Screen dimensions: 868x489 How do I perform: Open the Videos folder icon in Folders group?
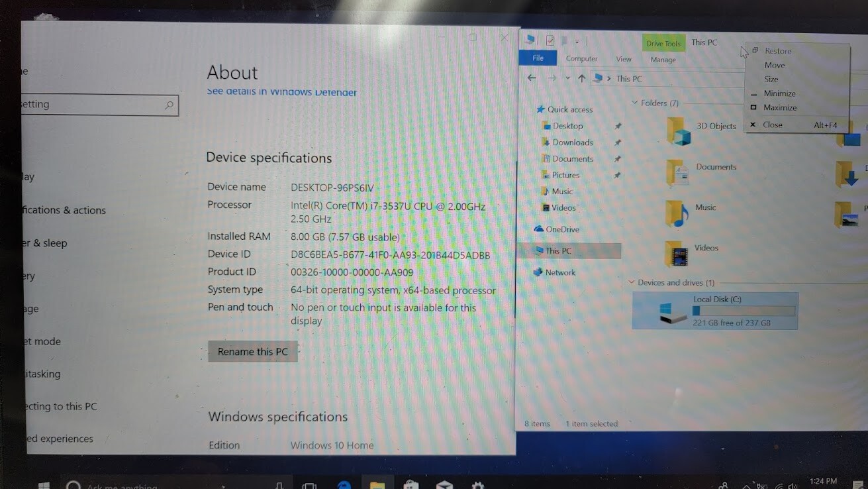click(677, 254)
